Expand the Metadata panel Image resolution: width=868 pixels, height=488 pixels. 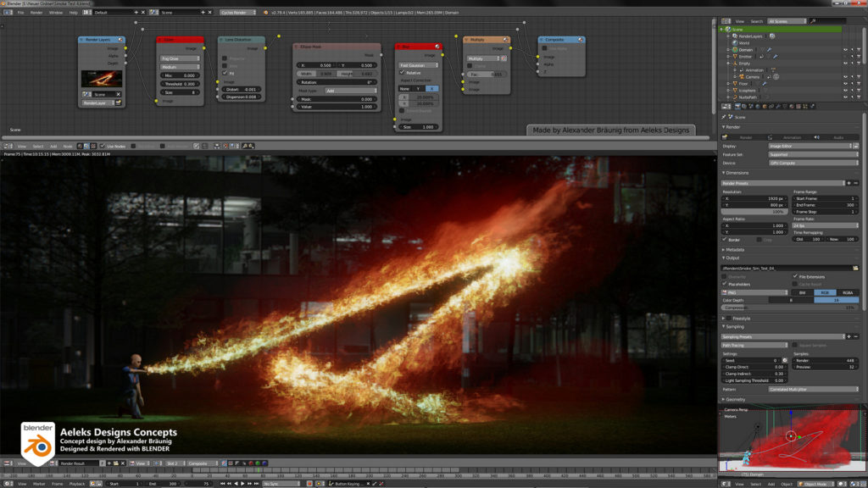pyautogui.click(x=735, y=250)
